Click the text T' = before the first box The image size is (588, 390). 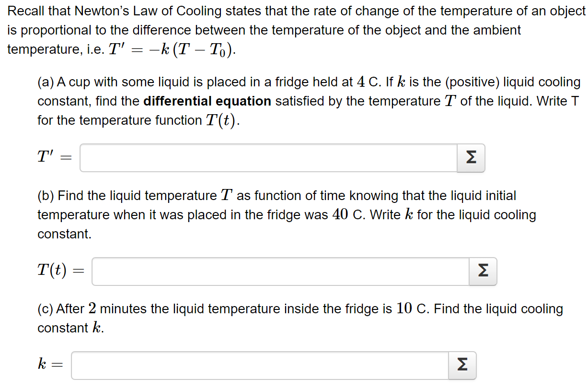click(54, 157)
